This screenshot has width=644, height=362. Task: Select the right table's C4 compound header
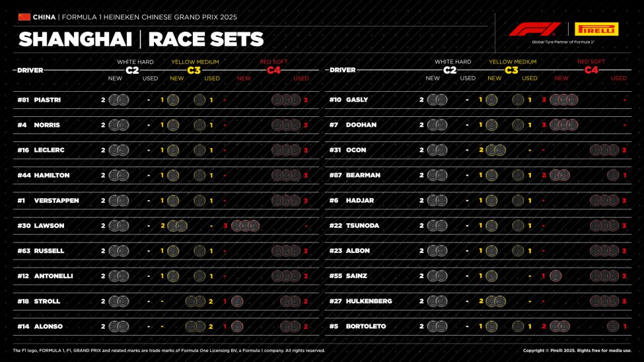[x=590, y=70]
